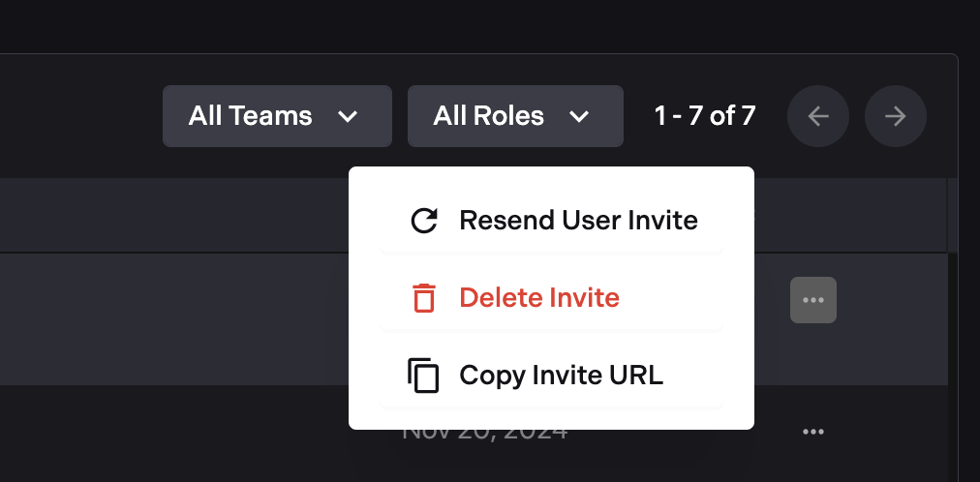Expand the All Roles chevron arrow

[x=579, y=117]
